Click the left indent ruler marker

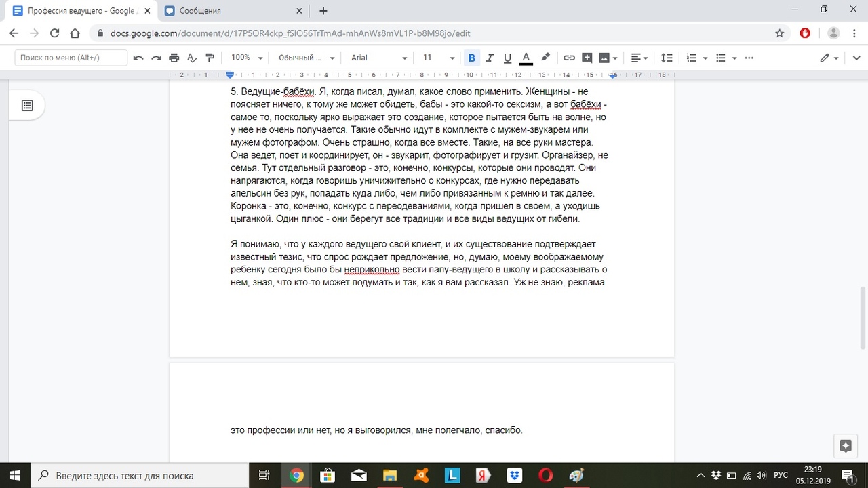click(x=230, y=75)
